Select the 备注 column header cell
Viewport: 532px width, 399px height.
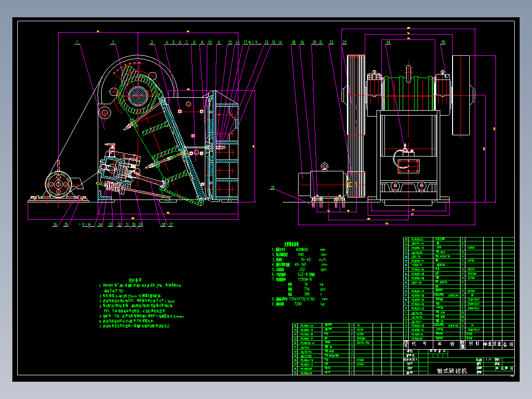pyautogui.click(x=508, y=344)
